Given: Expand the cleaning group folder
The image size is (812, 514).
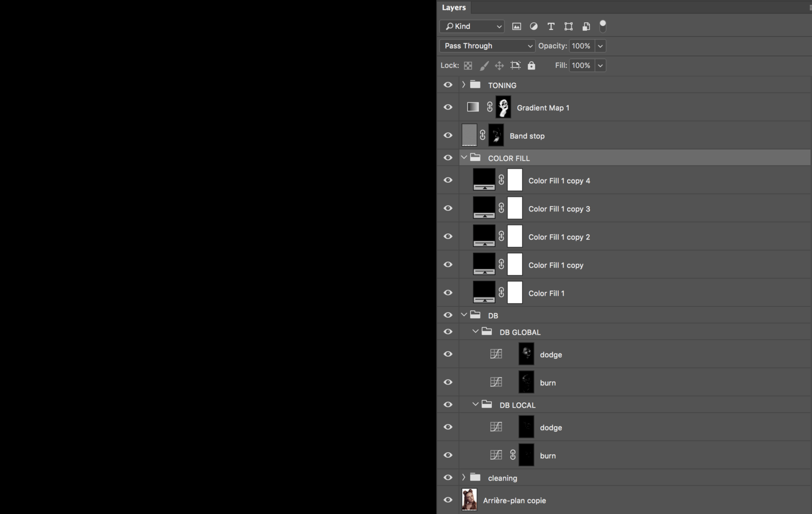Looking at the screenshot, I should [x=464, y=478].
